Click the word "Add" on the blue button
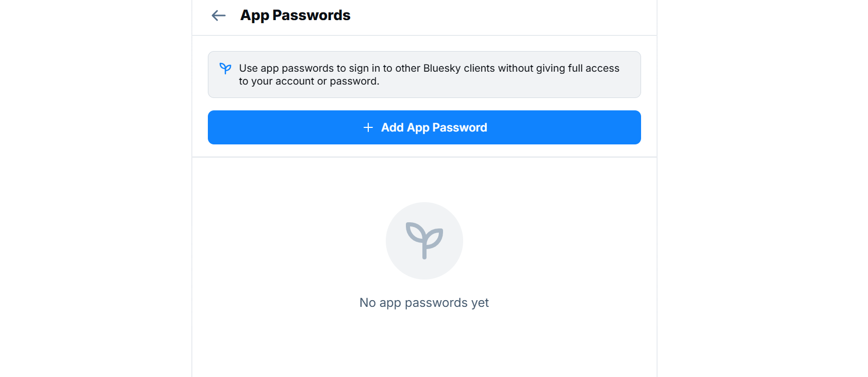Viewport: 868px width, 377px height. [x=392, y=127]
